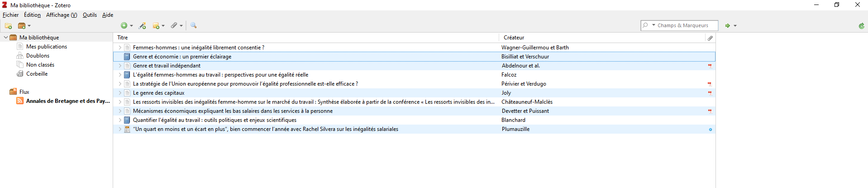Open Advanced Search magnifier icon
This screenshot has width=868, height=188.
tap(194, 25)
